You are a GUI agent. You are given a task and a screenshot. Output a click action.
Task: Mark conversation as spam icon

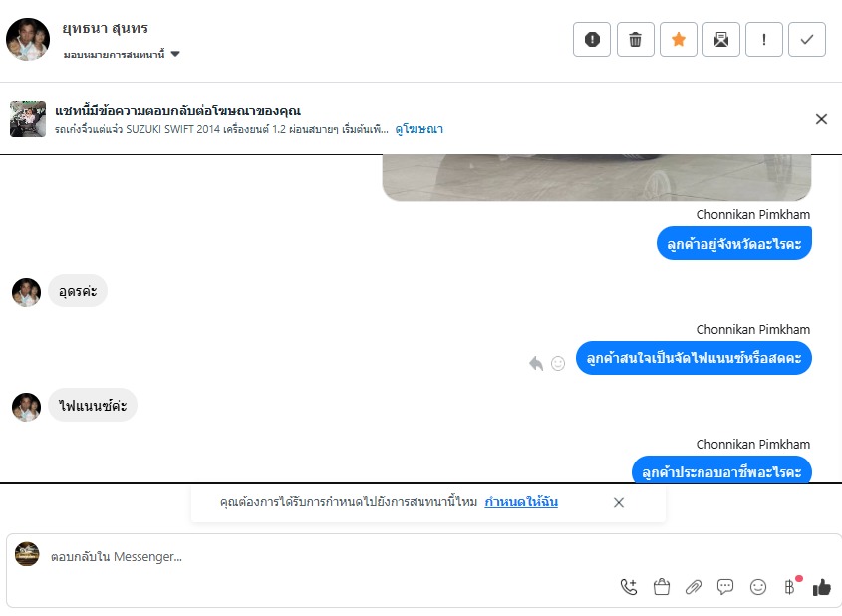pos(592,39)
